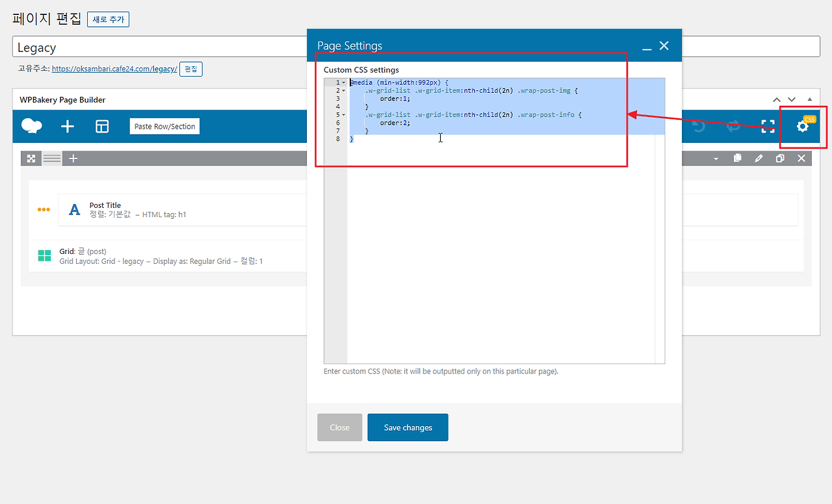This screenshot has width=832, height=504.
Task: Open page settings gear with CSS badge
Action: coord(803,126)
